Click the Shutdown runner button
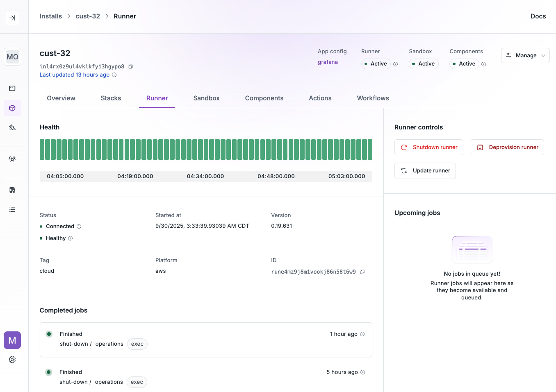 [429, 147]
